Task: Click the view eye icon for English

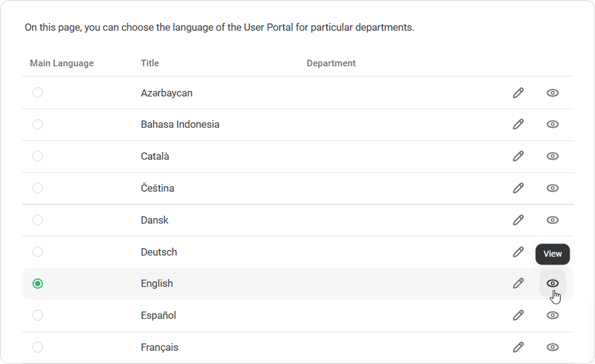Action: point(552,283)
